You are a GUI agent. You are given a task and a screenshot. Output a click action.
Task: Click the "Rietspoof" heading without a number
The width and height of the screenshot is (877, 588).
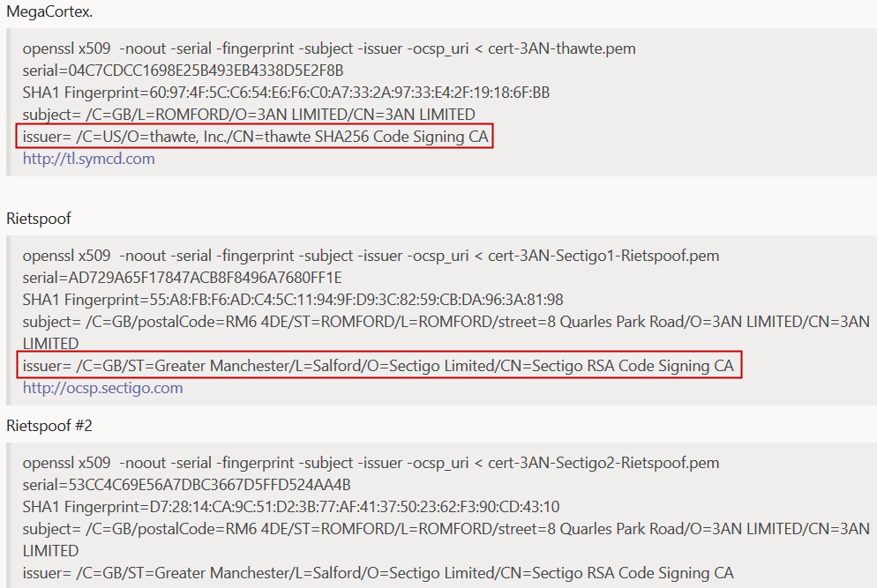[39, 219]
